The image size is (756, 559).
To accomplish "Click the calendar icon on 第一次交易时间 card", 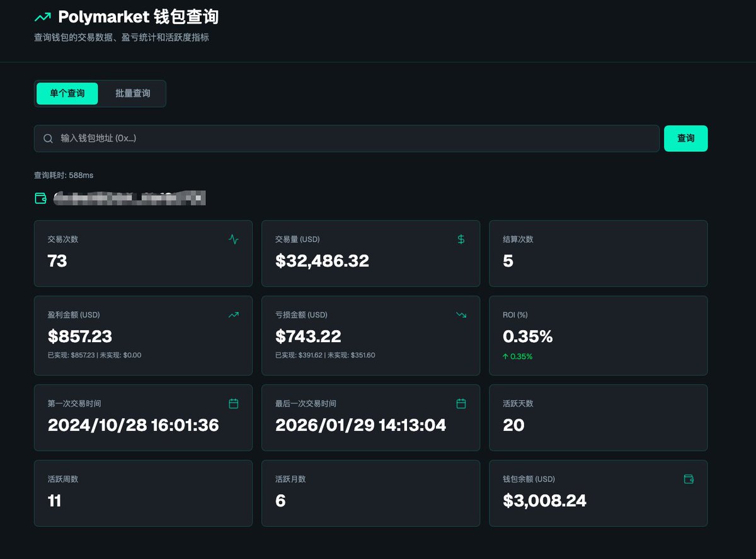I will click(x=234, y=403).
